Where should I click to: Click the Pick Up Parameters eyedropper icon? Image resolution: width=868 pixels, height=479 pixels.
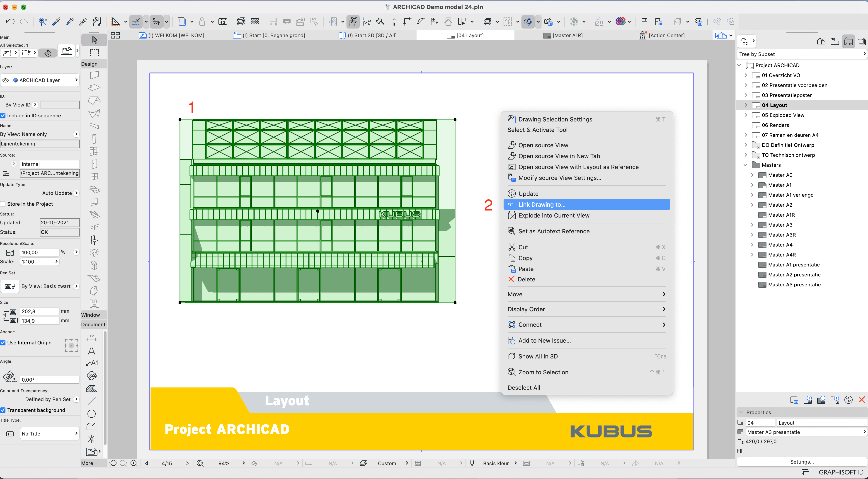56,22
